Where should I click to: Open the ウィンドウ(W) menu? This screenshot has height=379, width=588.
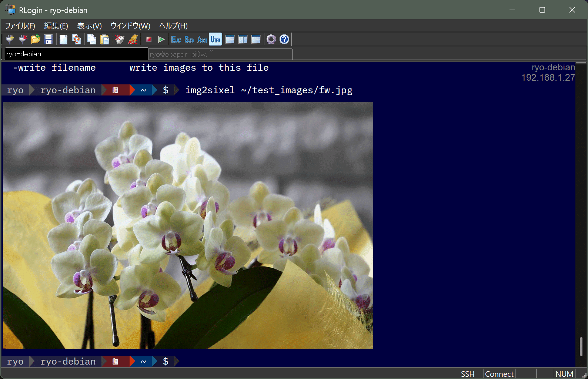[130, 26]
